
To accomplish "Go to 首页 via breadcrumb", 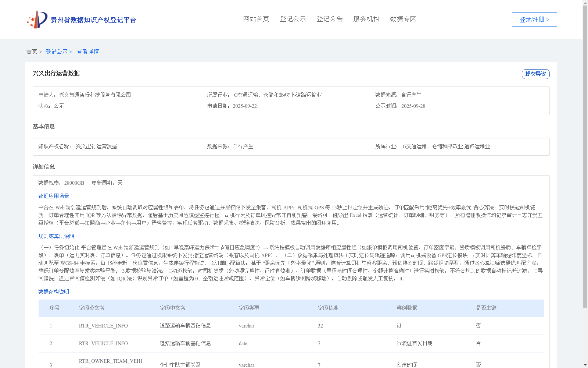I will tap(32, 52).
